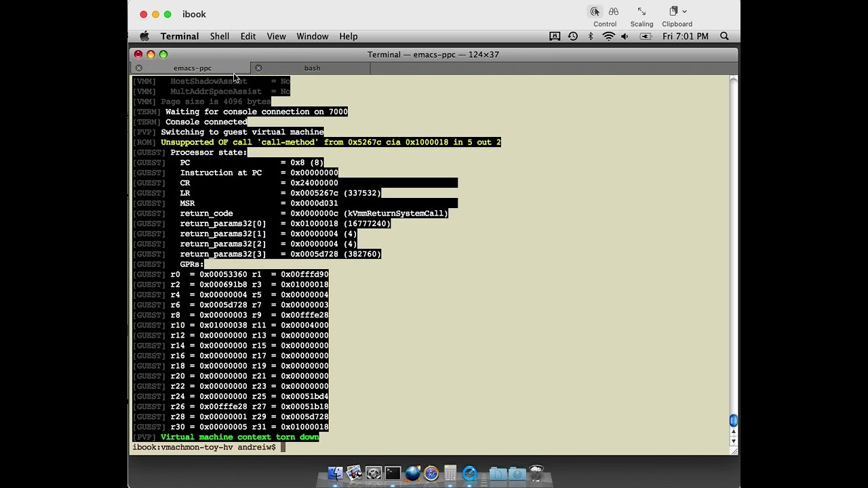The width and height of the screenshot is (868, 488).
Task: Open the globe browser icon in Dock
Action: click(412, 473)
